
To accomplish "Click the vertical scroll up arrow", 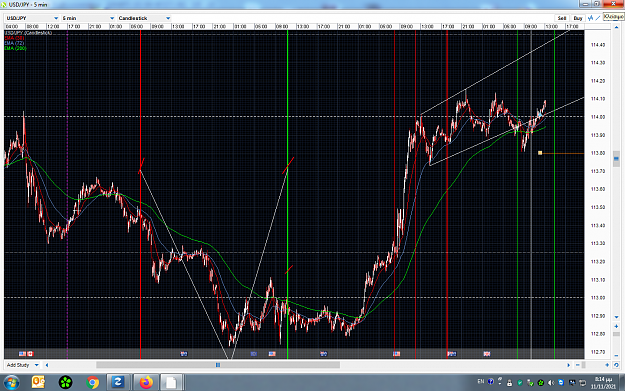I will point(616,27).
